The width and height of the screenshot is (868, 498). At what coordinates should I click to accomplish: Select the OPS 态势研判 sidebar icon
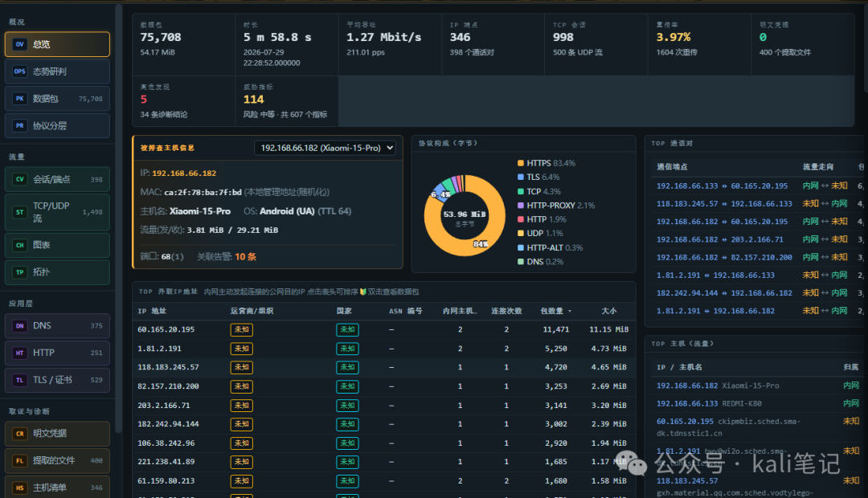point(20,71)
